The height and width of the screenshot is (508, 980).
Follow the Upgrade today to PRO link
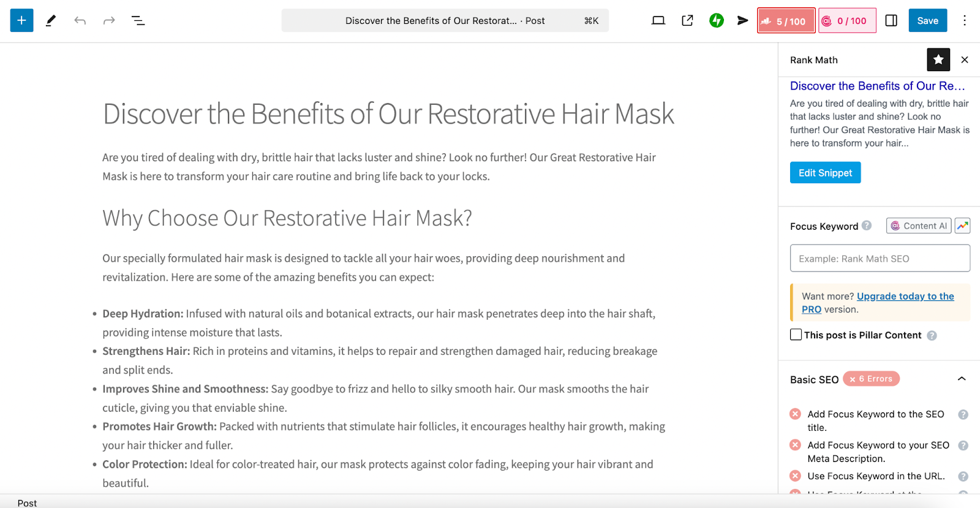905,297
